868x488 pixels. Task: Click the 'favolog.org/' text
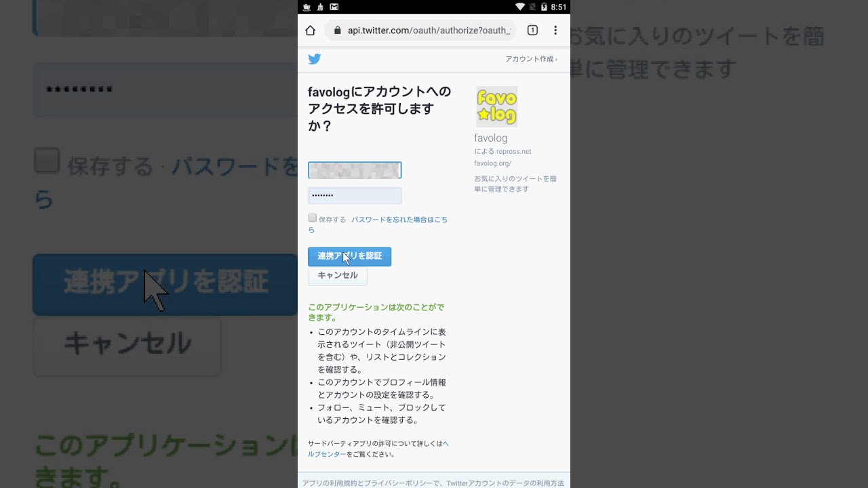tap(492, 163)
